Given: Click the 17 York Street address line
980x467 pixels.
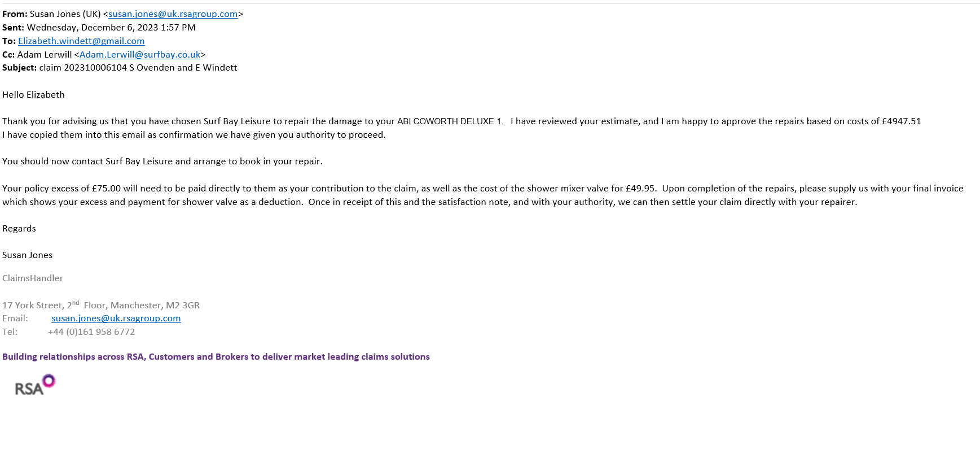Looking at the screenshot, I should tap(100, 305).
